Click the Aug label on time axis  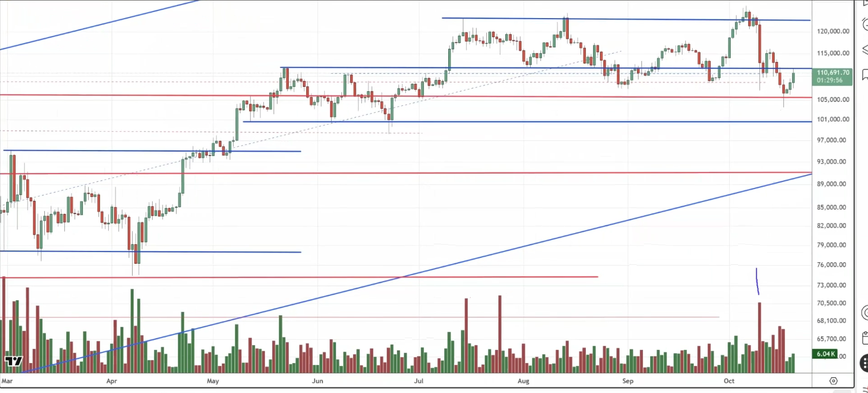523,381
